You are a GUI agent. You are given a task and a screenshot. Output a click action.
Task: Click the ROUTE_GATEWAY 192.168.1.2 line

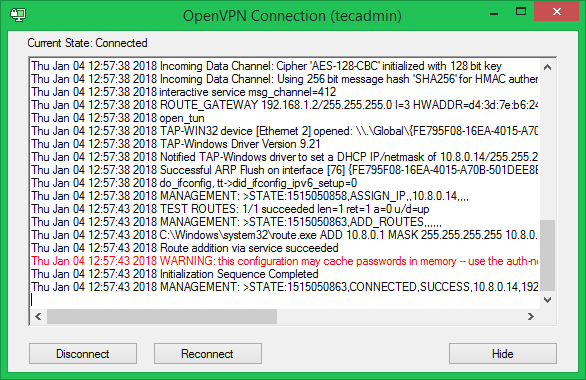point(284,105)
